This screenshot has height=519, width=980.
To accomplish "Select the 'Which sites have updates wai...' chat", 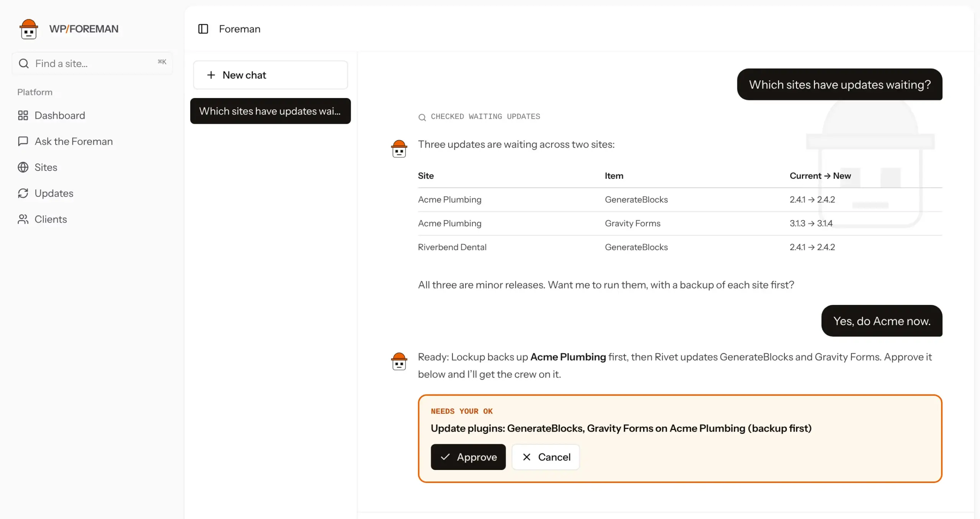I will click(x=270, y=111).
